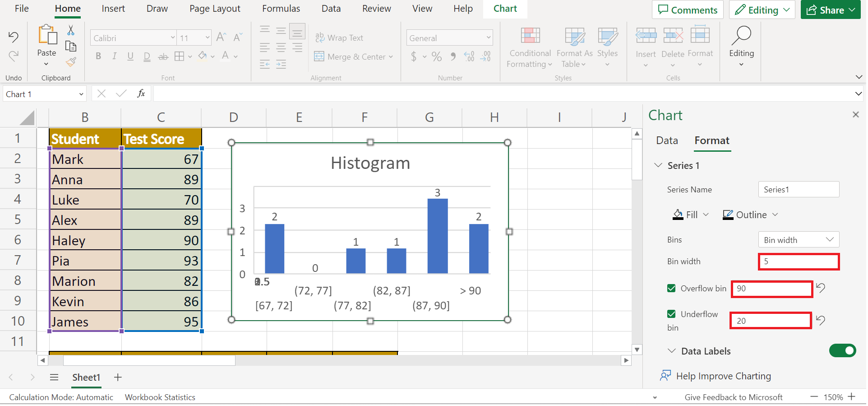Click the Undo arrow icon

tap(14, 37)
